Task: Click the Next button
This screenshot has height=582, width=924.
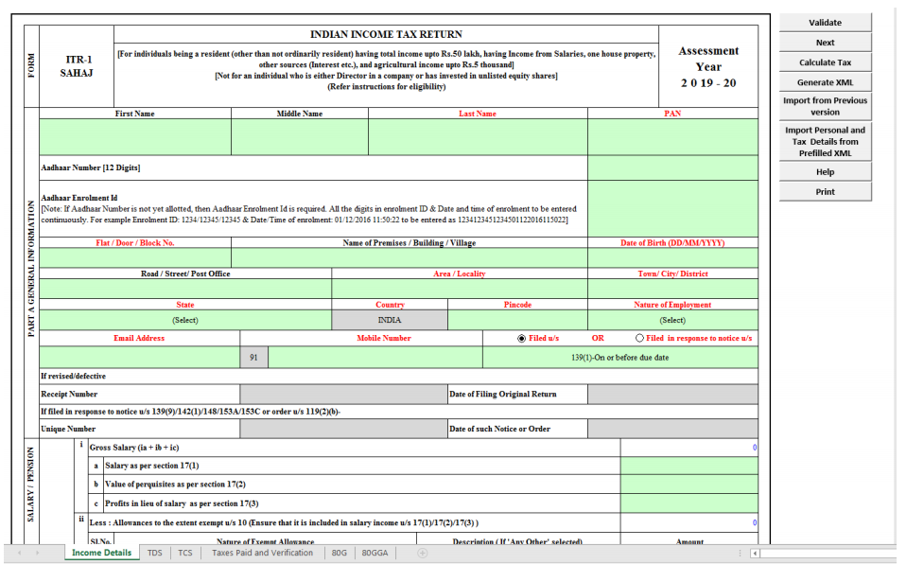Action: [x=825, y=43]
